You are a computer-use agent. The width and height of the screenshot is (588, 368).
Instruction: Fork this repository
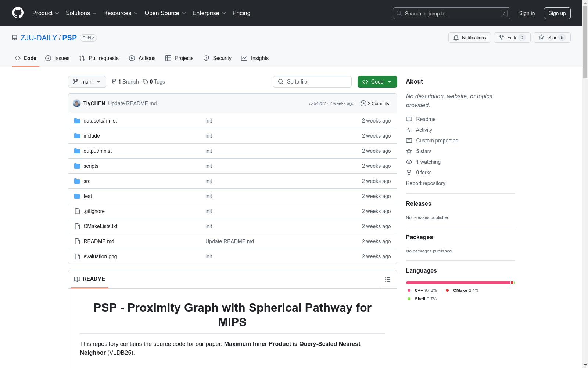512,38
